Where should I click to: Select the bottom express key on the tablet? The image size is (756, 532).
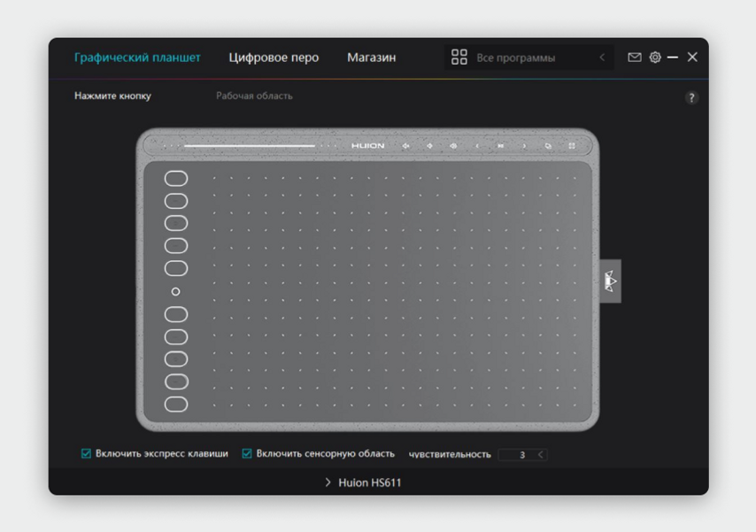[176, 405]
